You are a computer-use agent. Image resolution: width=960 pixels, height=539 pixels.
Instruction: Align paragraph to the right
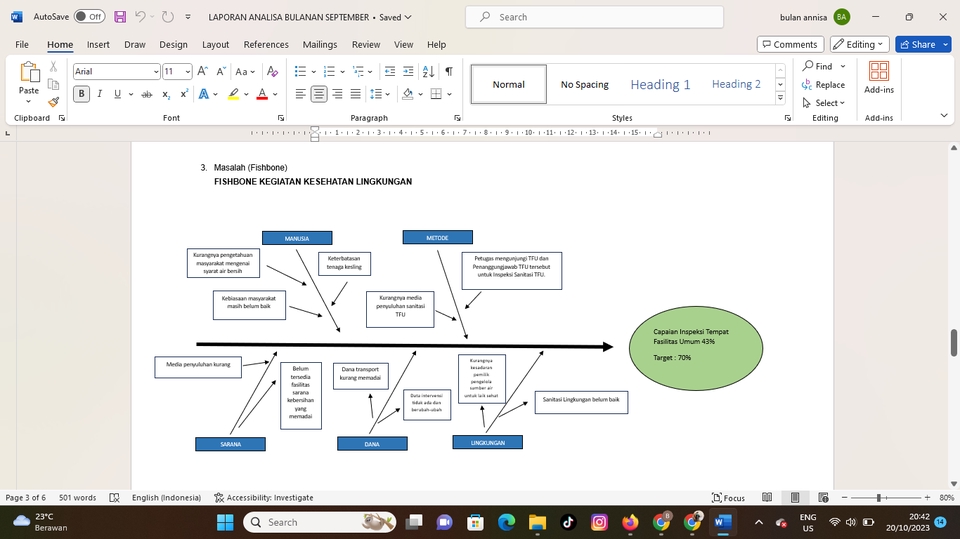337,94
